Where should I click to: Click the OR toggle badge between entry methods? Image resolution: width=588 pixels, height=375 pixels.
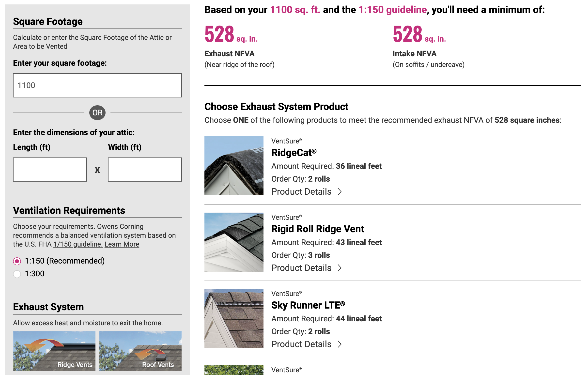click(x=97, y=112)
